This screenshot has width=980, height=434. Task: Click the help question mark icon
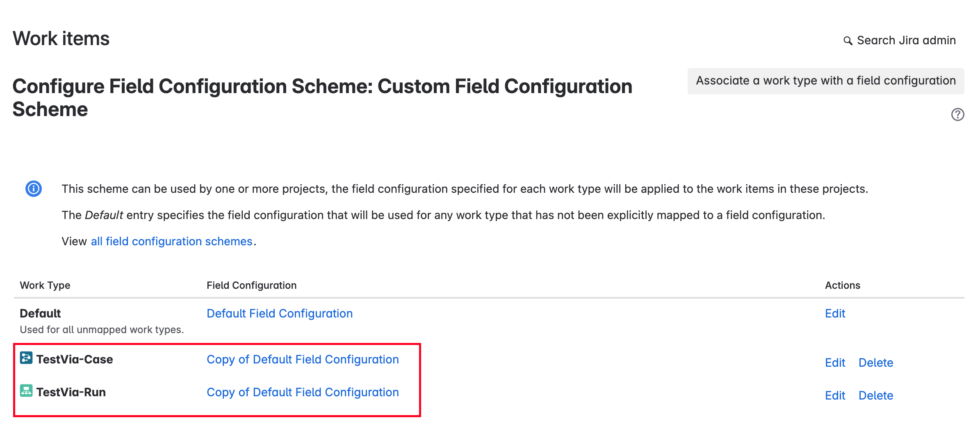[x=957, y=114]
